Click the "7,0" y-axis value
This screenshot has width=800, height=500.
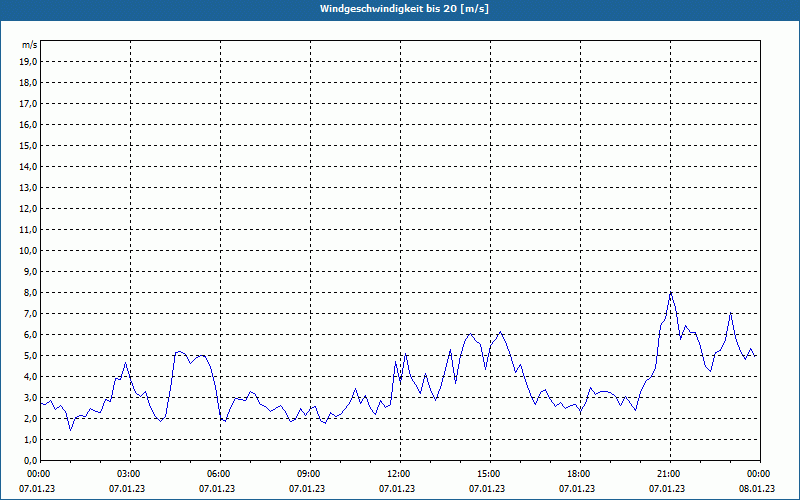(31, 313)
